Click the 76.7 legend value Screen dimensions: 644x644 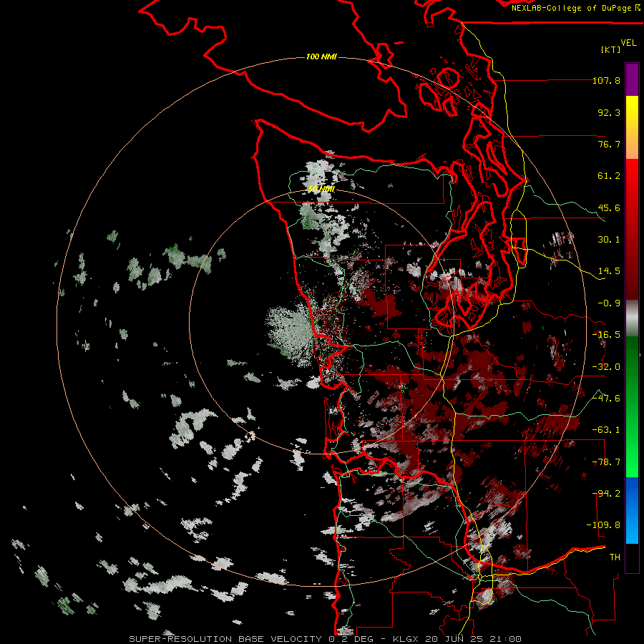[609, 144]
